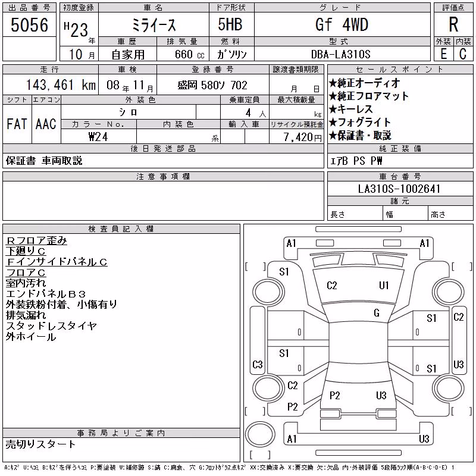Select the recycle deposit 7,420円
The height and width of the screenshot is (476, 476).
(x=303, y=137)
